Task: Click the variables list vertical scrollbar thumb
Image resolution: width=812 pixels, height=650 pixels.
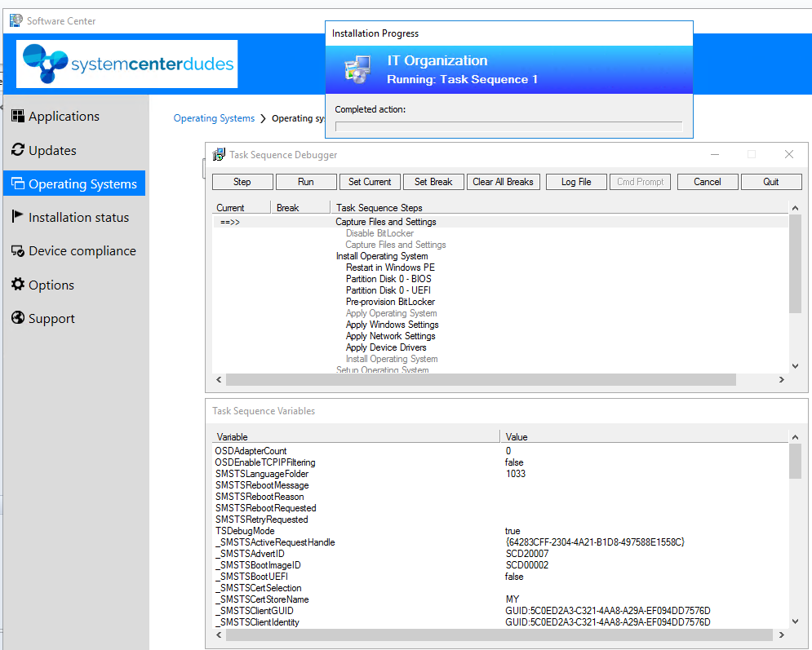Action: [795, 462]
